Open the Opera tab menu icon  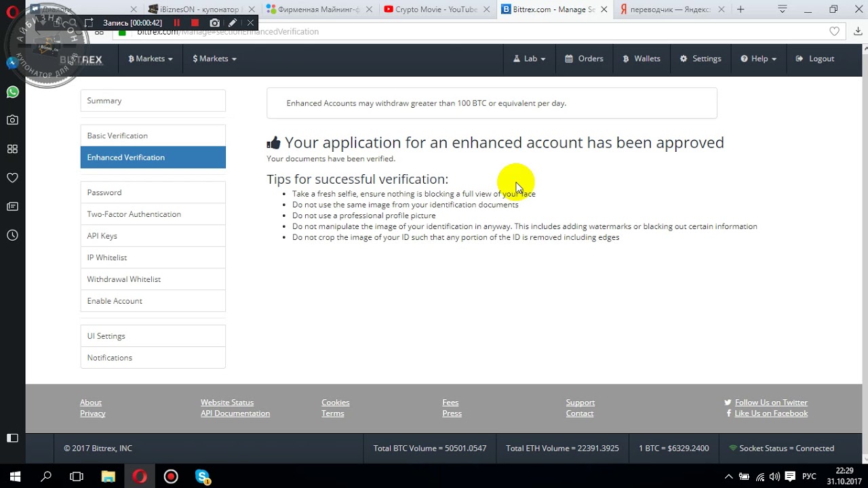[x=783, y=9]
